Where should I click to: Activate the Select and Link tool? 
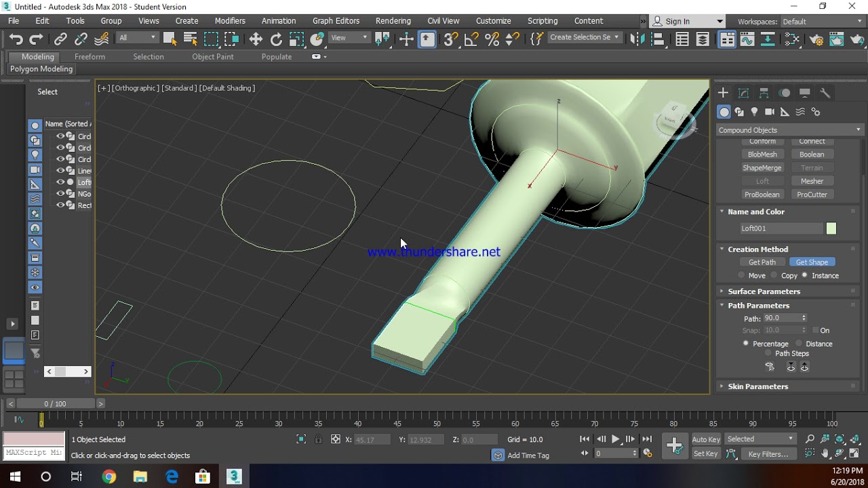pyautogui.click(x=60, y=39)
